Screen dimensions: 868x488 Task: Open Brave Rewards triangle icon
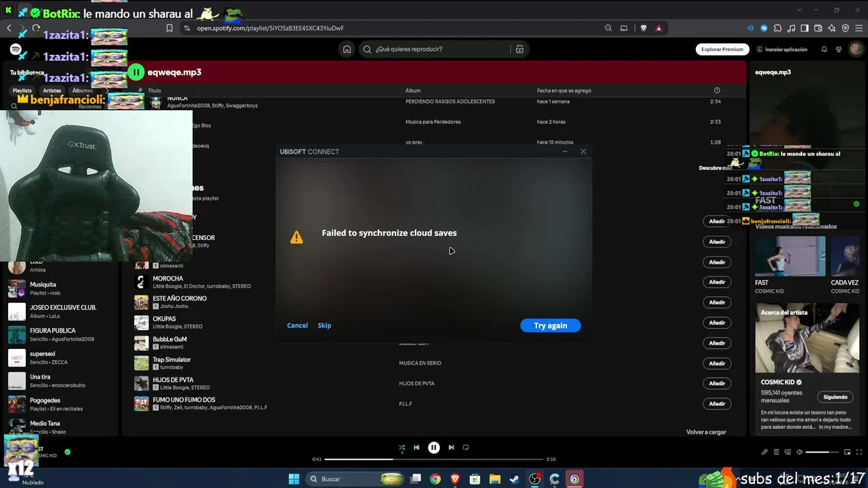coord(658,28)
